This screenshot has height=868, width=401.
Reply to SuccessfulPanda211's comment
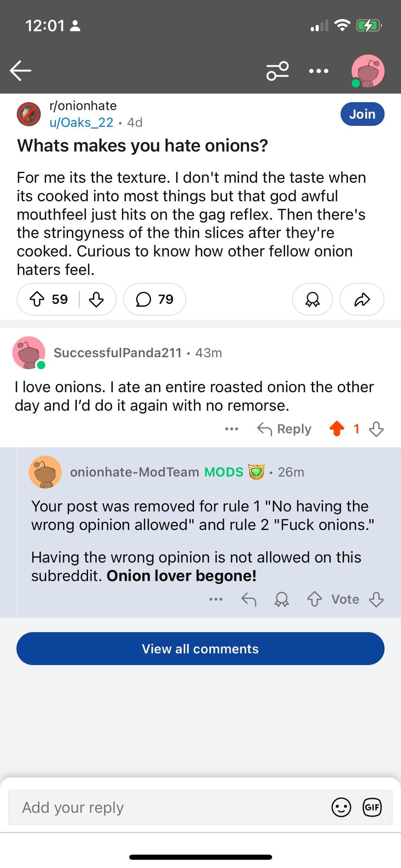284,429
